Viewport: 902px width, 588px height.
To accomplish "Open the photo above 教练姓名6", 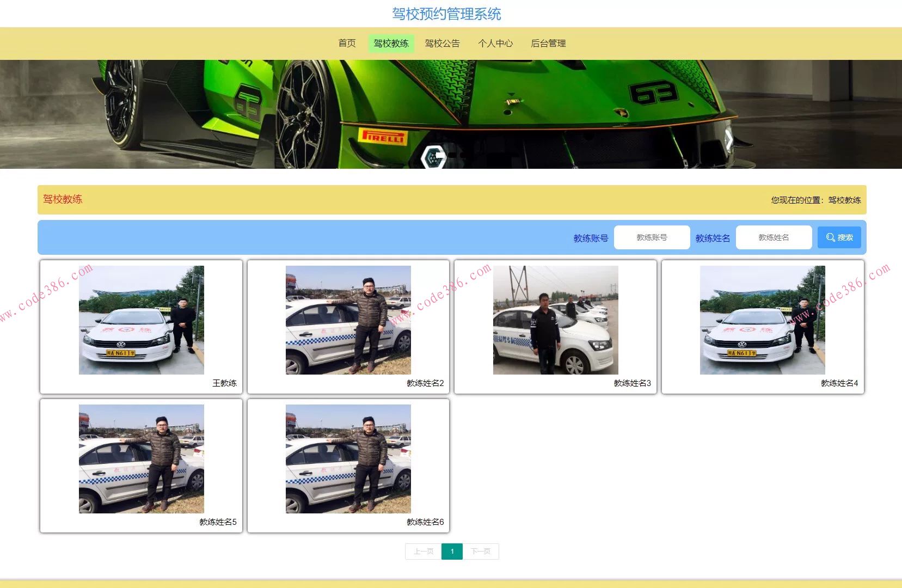I will coord(348,459).
